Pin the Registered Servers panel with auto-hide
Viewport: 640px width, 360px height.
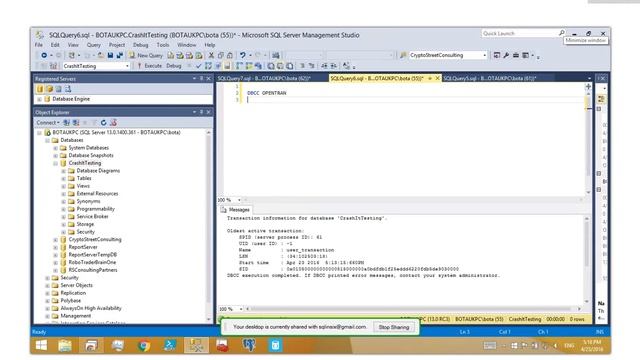coord(201,78)
